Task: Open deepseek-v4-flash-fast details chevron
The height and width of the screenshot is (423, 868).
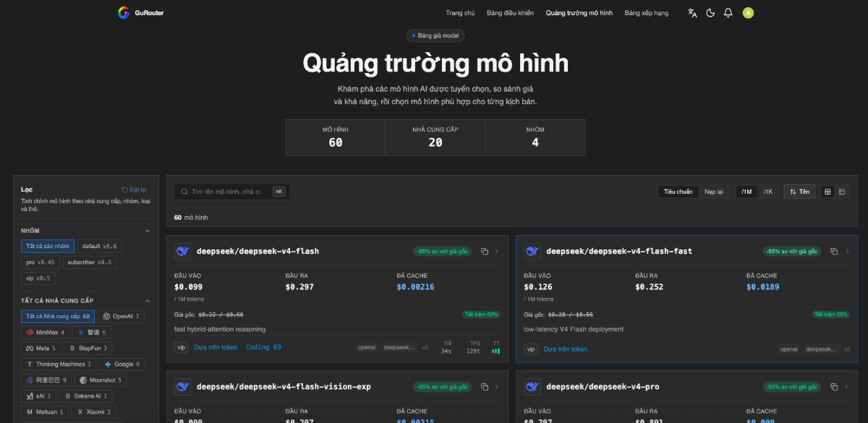Action: pos(847,252)
